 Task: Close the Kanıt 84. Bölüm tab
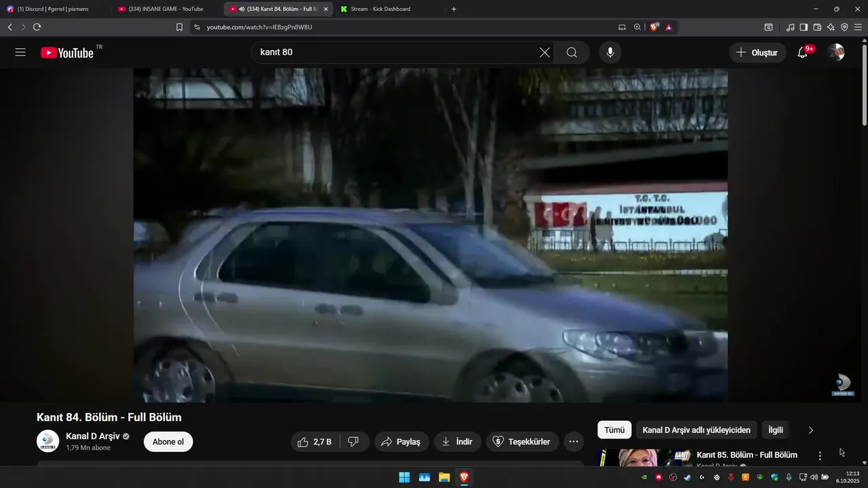click(326, 9)
